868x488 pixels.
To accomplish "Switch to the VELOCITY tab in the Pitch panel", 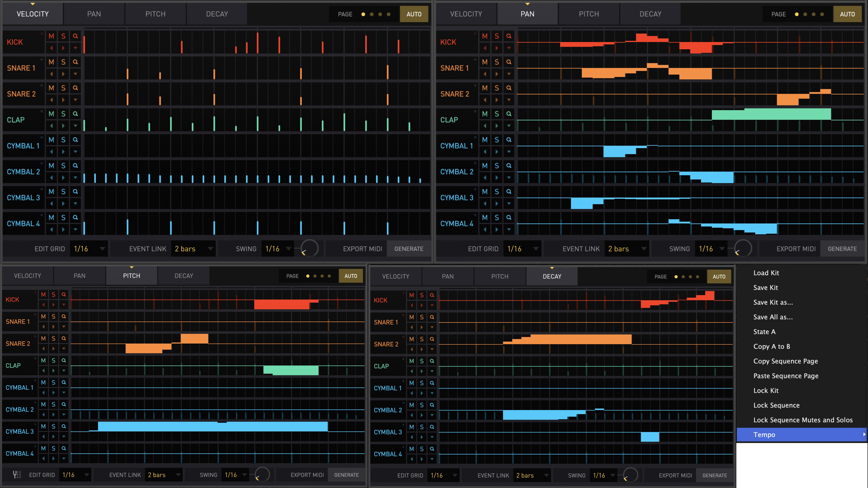I will [28, 276].
